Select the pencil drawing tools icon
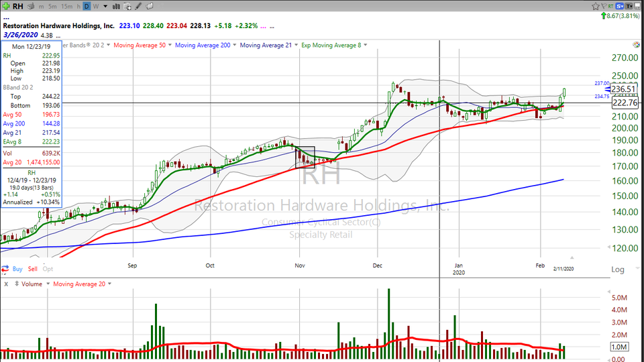This screenshot has height=362, width=644. [138, 7]
